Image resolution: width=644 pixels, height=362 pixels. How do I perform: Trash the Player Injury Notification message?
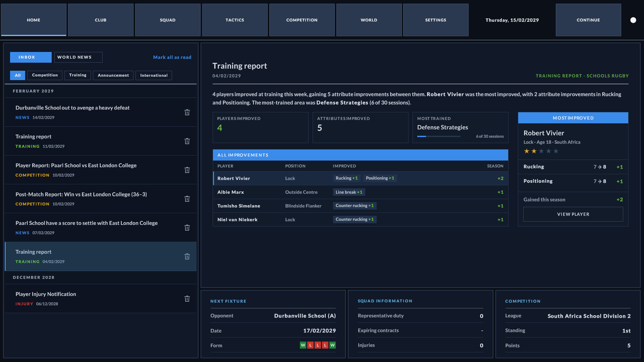187,299
